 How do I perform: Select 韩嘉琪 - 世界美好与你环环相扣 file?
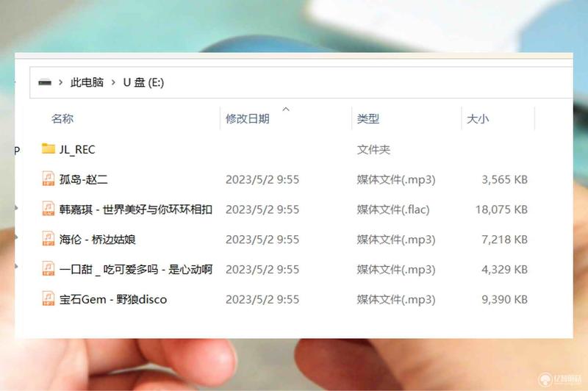tap(136, 209)
